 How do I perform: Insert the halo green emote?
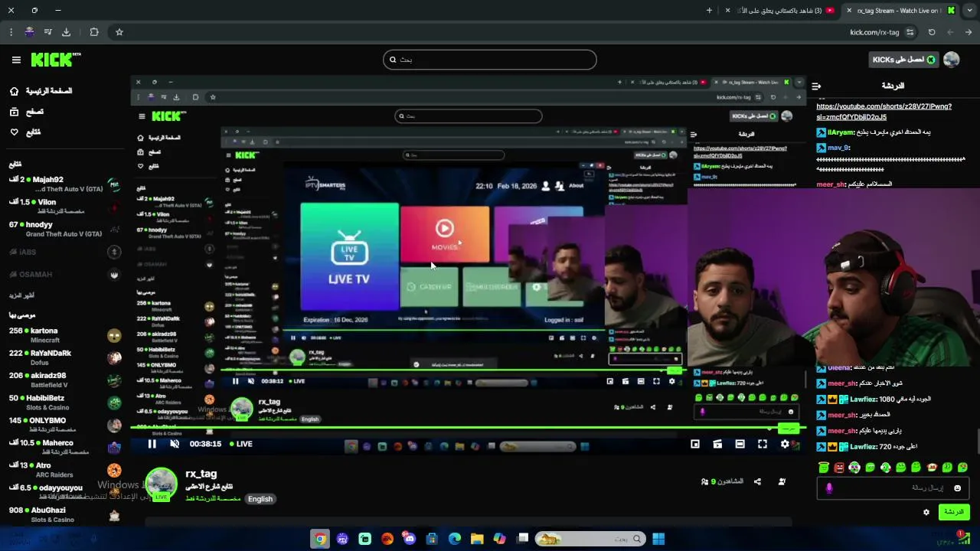[x=824, y=467]
